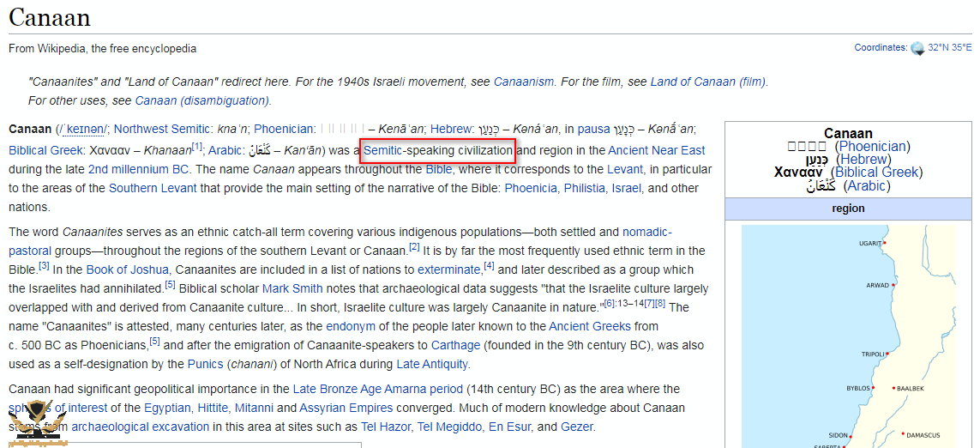Click the Late Bronze Age link
This screenshot has width=980, height=448.
328,389
